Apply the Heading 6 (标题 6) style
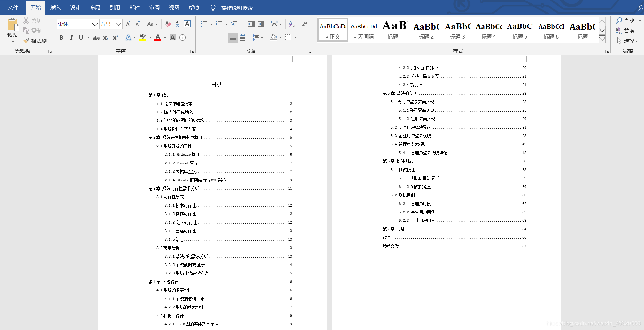The width and height of the screenshot is (644, 330). (551, 30)
